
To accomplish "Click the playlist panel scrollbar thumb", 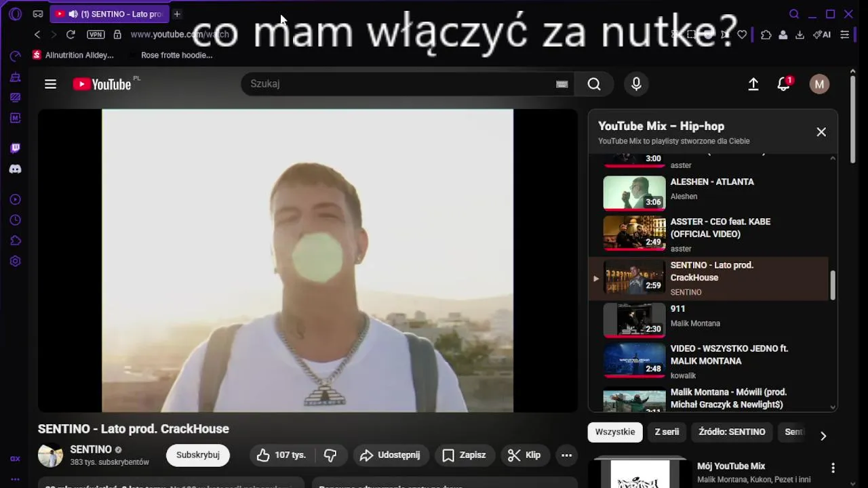I will [x=833, y=285].
